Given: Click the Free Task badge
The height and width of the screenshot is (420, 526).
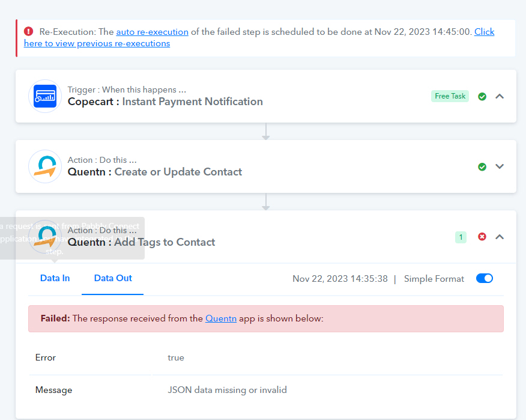Looking at the screenshot, I should tap(450, 96).
